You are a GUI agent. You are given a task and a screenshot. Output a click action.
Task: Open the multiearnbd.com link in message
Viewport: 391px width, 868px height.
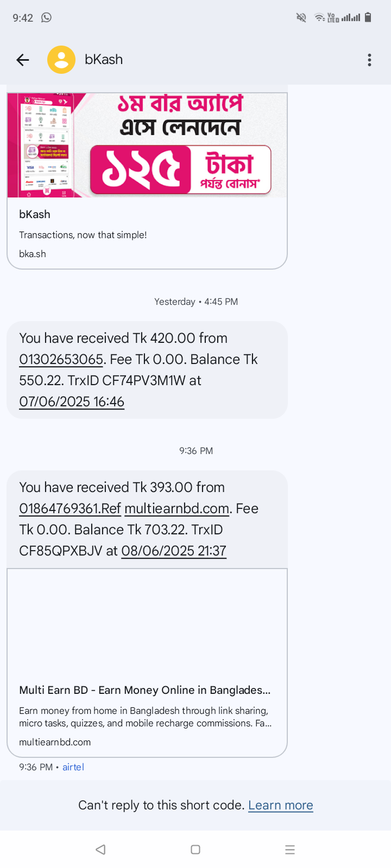176,508
